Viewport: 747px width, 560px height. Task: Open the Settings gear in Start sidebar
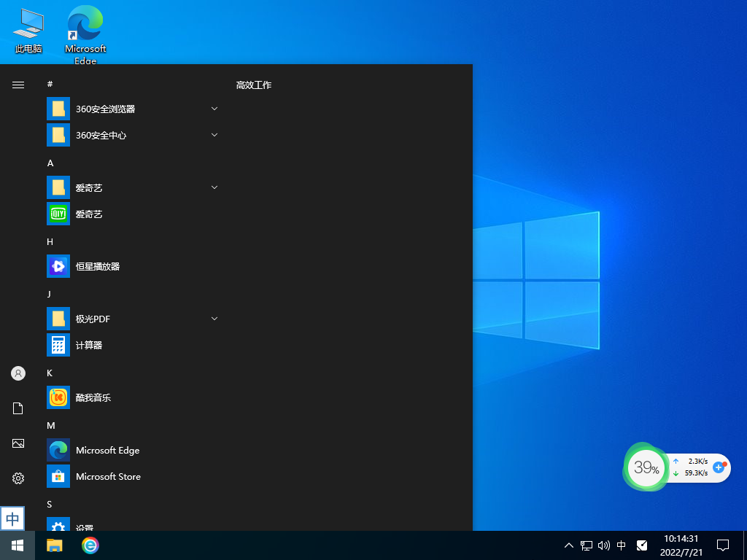[x=18, y=478]
